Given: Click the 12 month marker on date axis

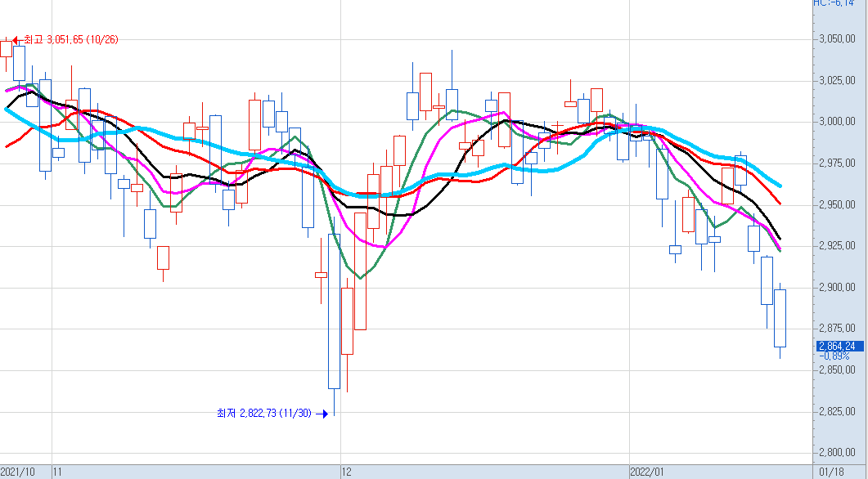Looking at the screenshot, I should click(347, 472).
